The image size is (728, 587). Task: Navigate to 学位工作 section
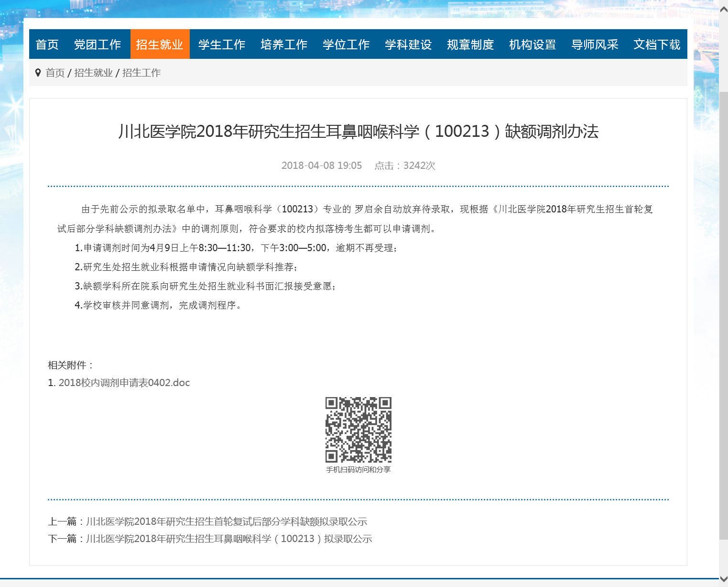coord(346,44)
